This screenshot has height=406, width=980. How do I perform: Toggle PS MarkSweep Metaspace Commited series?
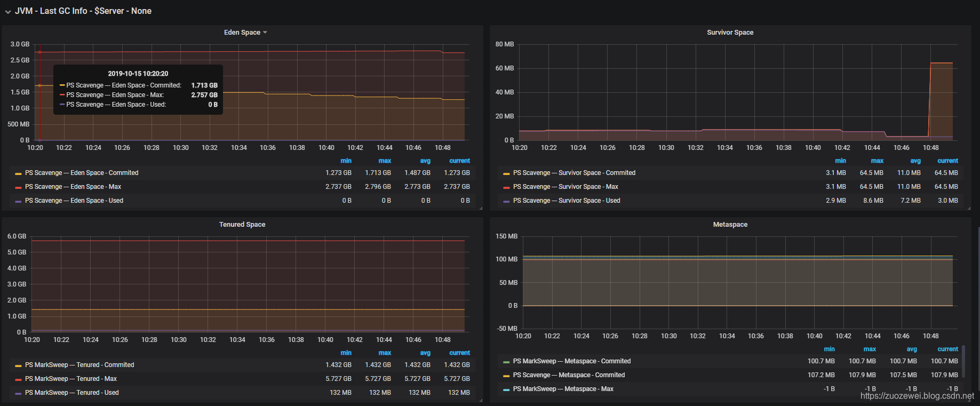572,361
